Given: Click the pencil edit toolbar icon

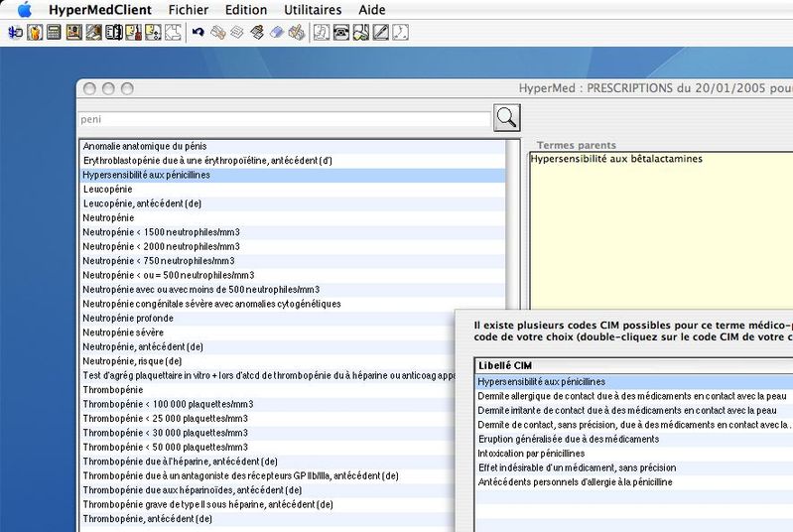Looking at the screenshot, I should pyautogui.click(x=381, y=33).
